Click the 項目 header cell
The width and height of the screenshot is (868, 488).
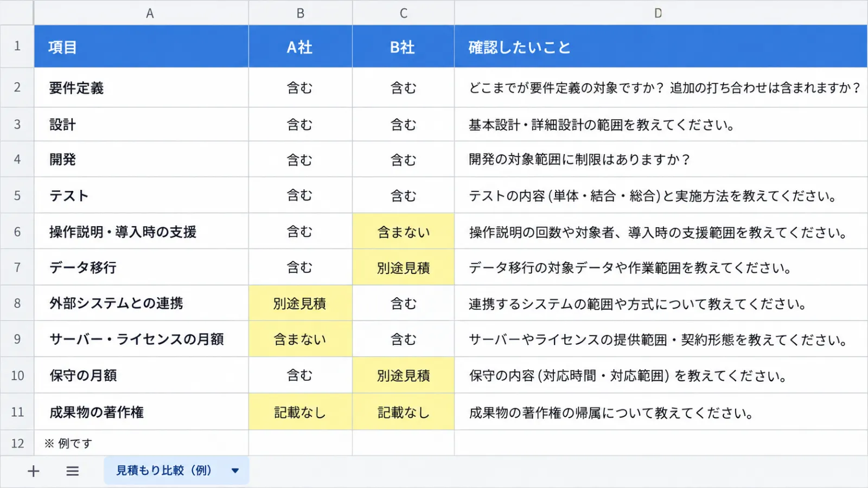(x=141, y=47)
